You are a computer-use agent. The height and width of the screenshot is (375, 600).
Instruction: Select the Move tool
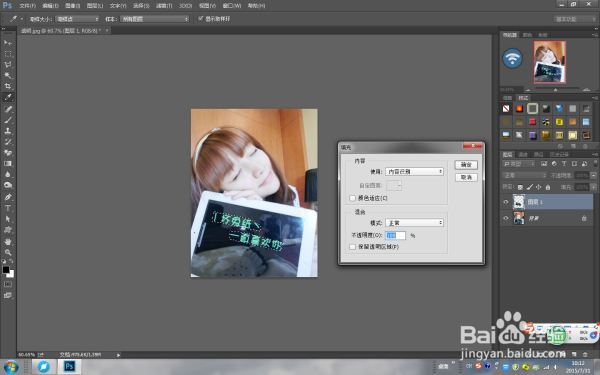point(8,42)
